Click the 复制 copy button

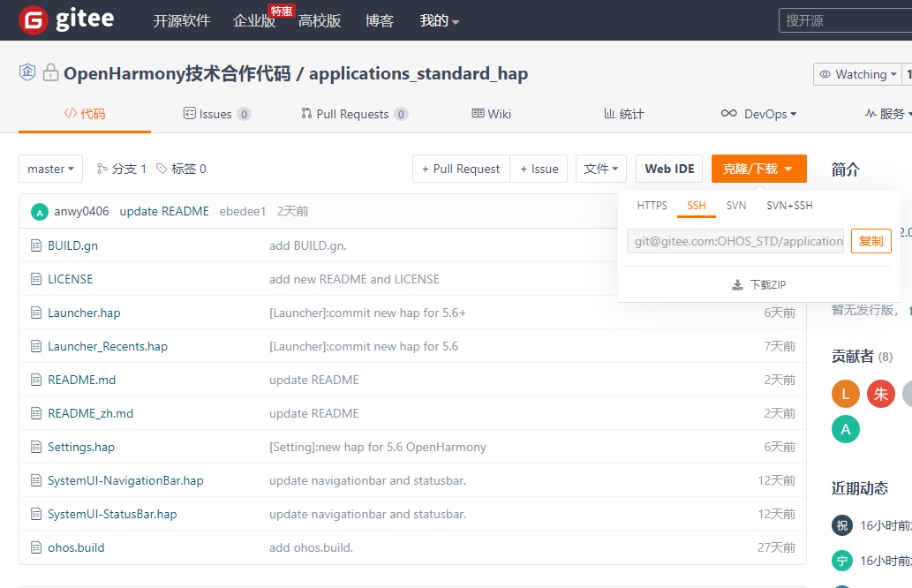871,241
